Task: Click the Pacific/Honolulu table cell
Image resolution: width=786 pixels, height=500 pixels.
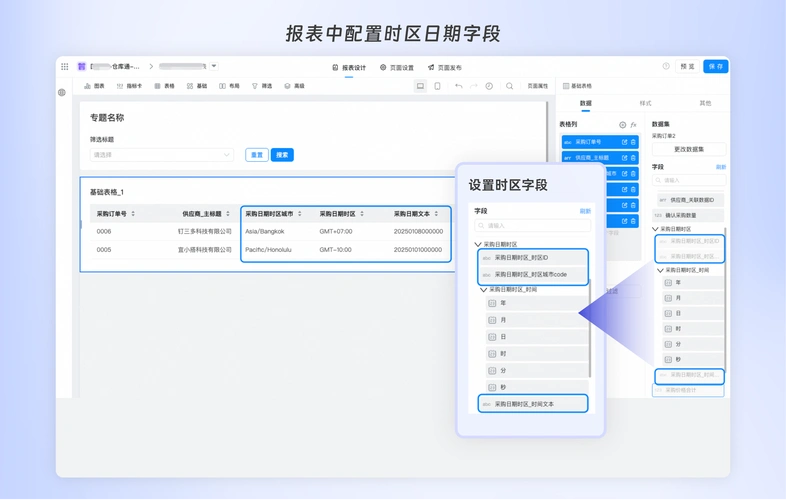Action: point(268,250)
